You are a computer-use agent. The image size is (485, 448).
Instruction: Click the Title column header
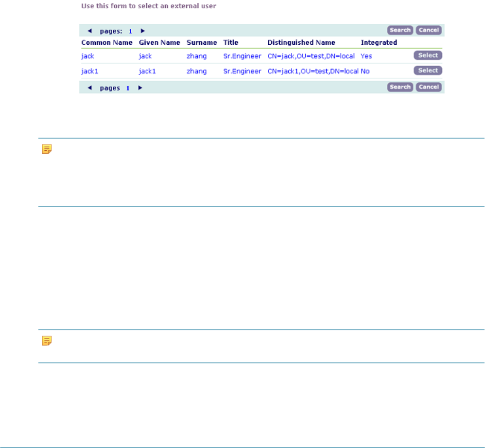(x=231, y=42)
